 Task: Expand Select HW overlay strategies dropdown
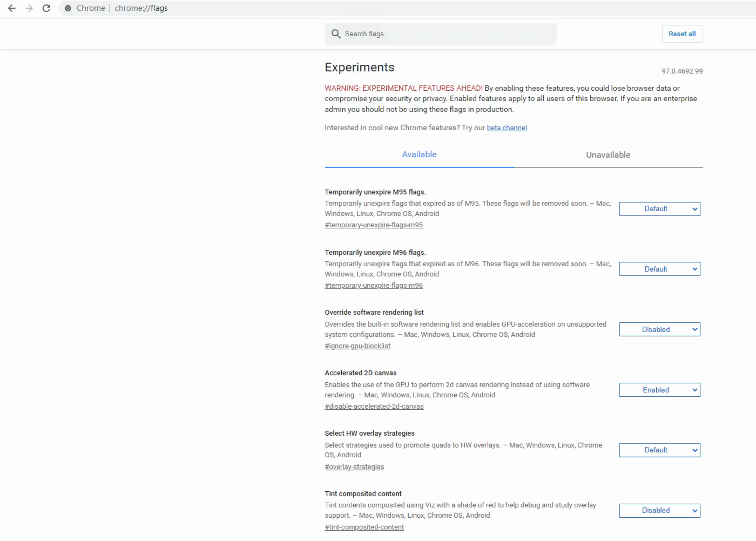pyautogui.click(x=659, y=450)
